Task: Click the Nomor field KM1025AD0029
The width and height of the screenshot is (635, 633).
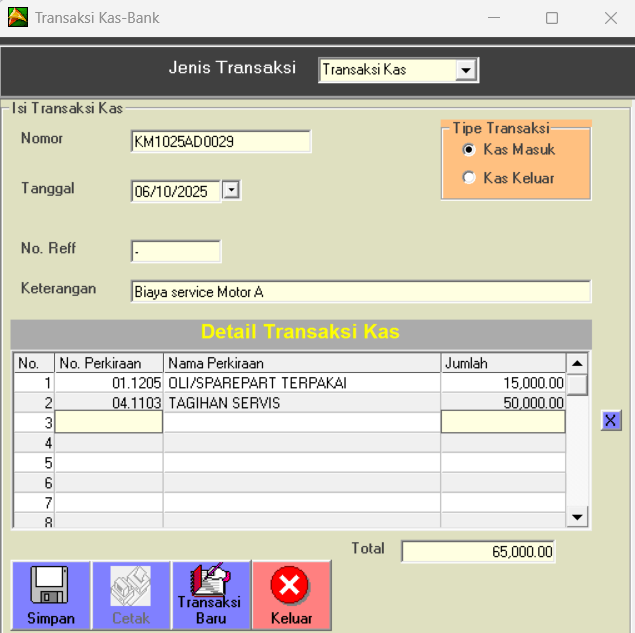Action: tap(220, 142)
